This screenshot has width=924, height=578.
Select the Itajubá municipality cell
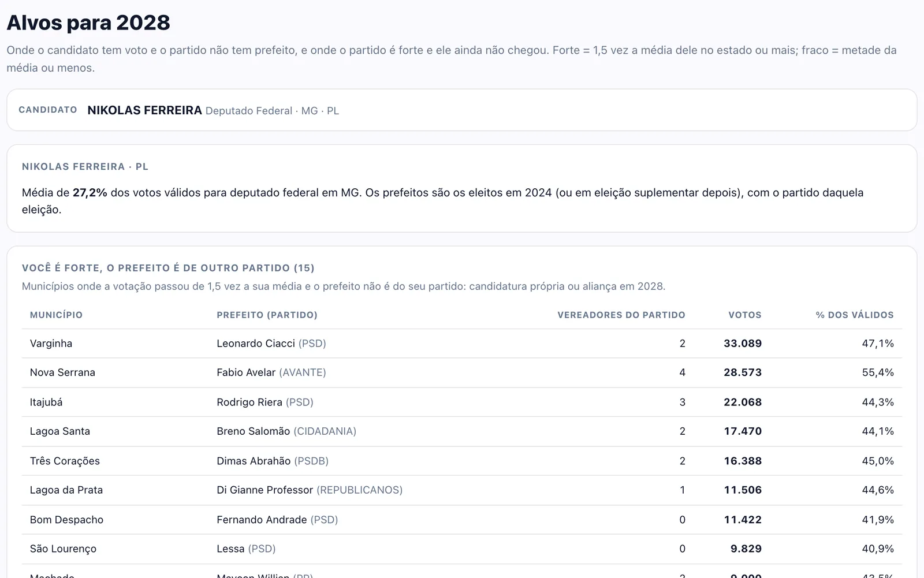[46, 402]
